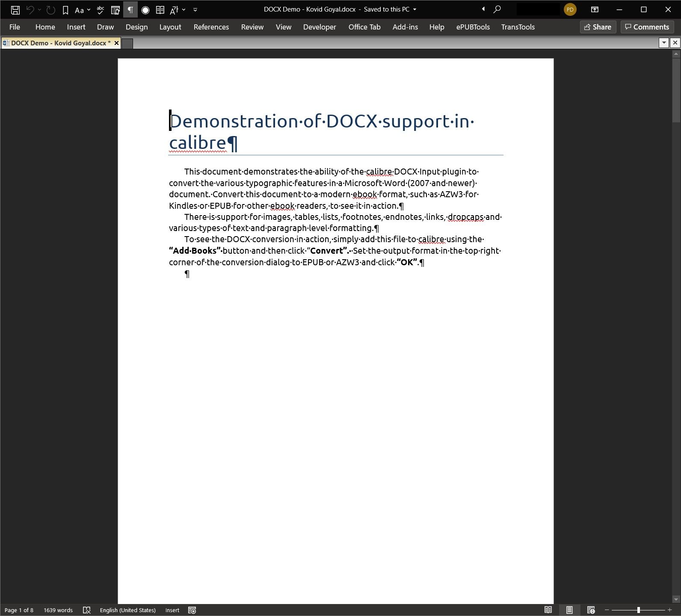Click the 1639 words count
Viewport: 681px width, 616px height.
pos(58,610)
